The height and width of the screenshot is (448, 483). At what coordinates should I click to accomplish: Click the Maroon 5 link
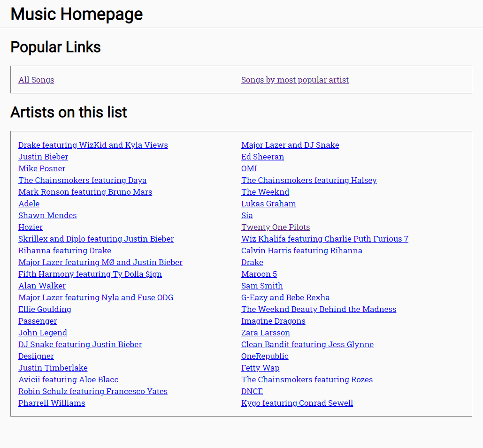[x=259, y=274]
